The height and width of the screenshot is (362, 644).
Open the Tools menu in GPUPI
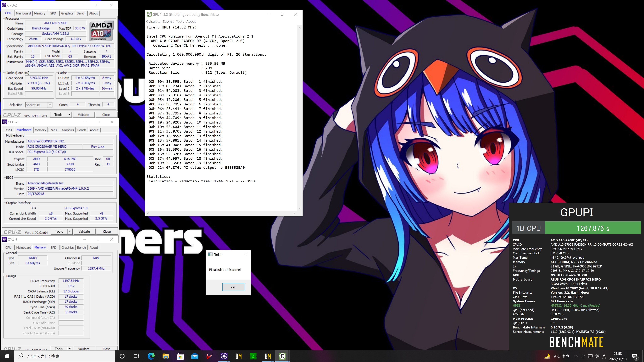(180, 22)
